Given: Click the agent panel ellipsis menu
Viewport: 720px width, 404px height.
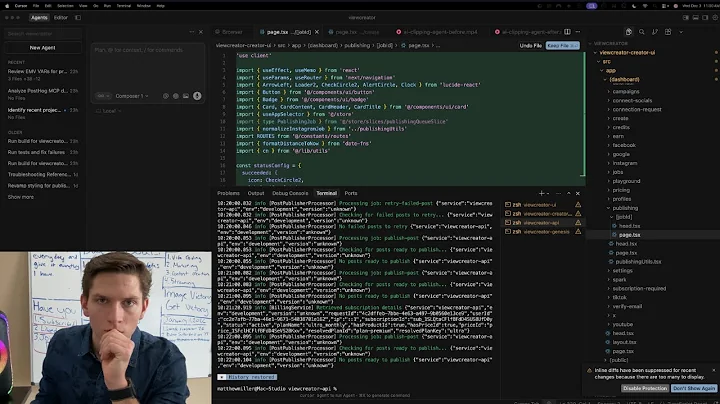Looking at the screenshot, I should click(x=191, y=32).
